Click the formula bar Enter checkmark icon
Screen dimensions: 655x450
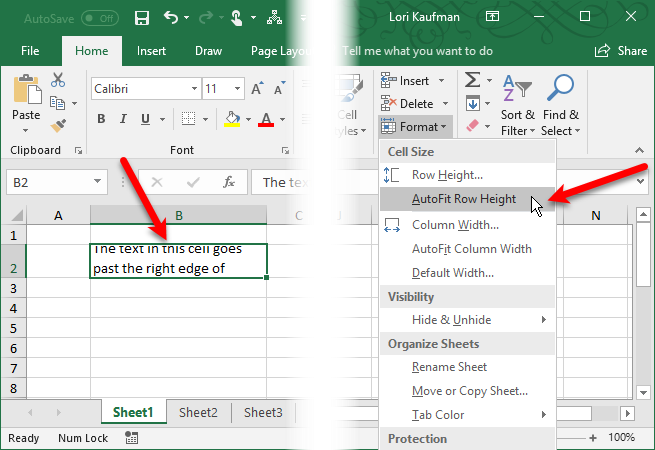pyautogui.click(x=193, y=182)
